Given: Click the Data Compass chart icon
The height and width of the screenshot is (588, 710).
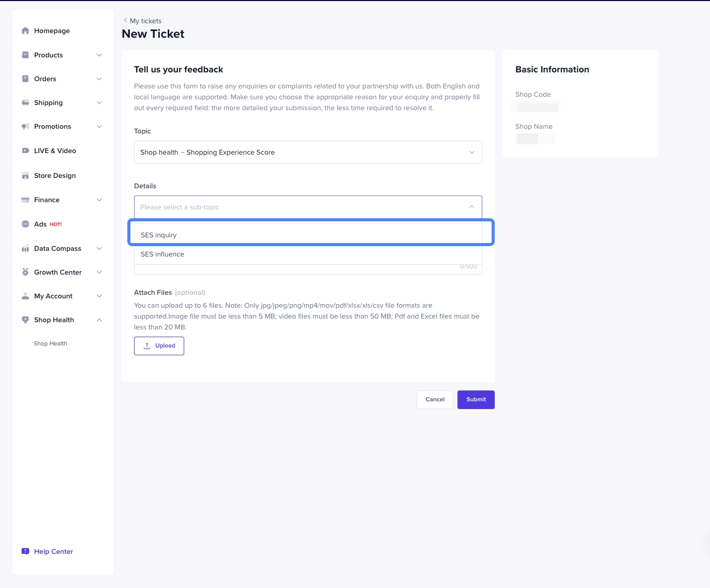Looking at the screenshot, I should click(25, 249).
